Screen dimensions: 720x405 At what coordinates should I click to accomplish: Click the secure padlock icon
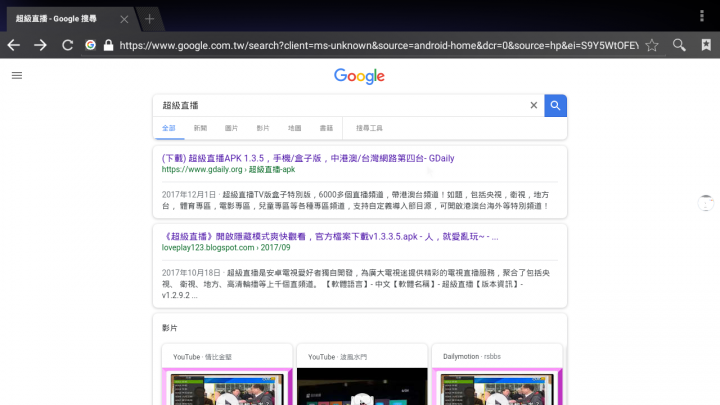108,45
